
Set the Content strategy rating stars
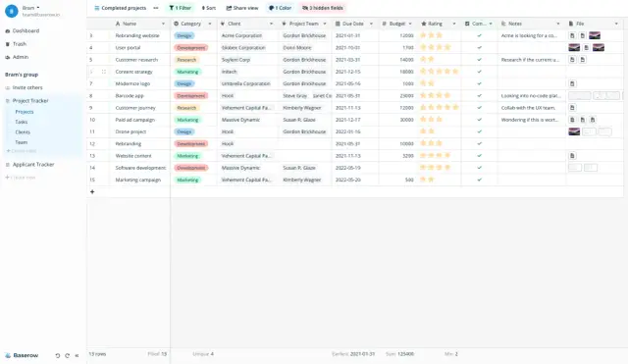pyautogui.click(x=439, y=72)
